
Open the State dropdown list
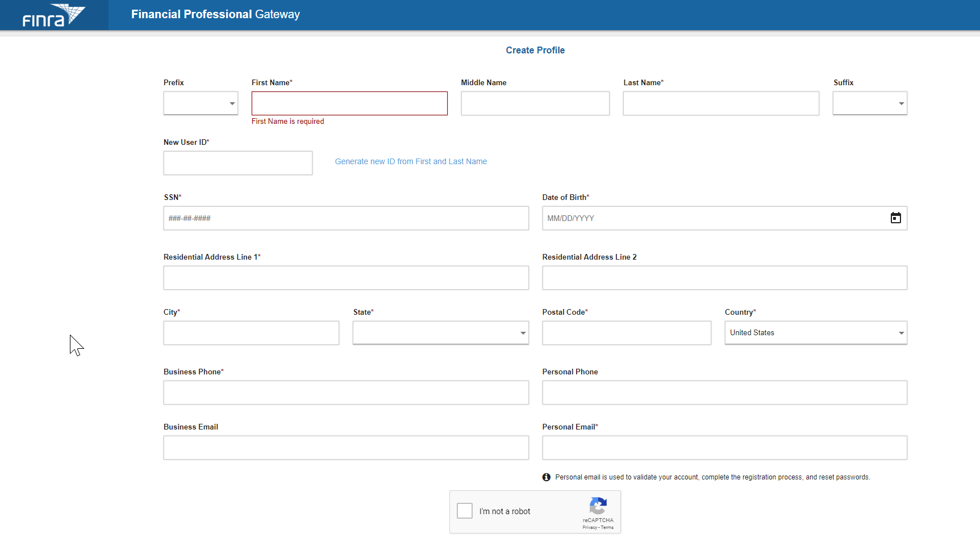point(440,333)
